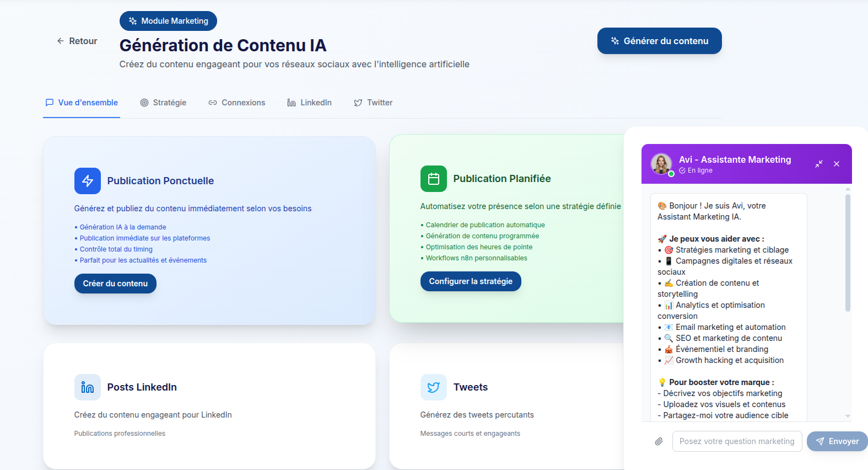868x470 pixels.
Task: Select the LinkedIn tab
Action: click(x=309, y=103)
